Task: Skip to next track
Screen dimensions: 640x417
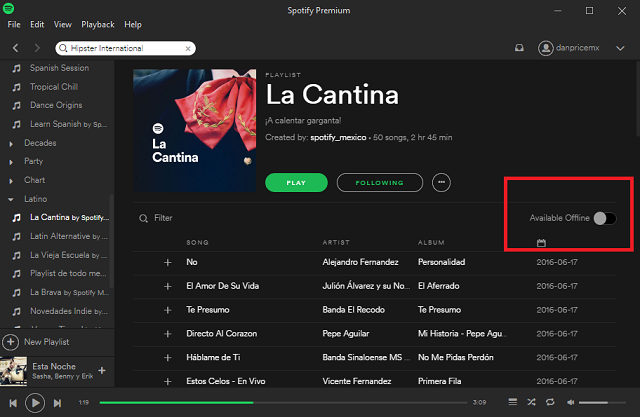Action: point(58,403)
